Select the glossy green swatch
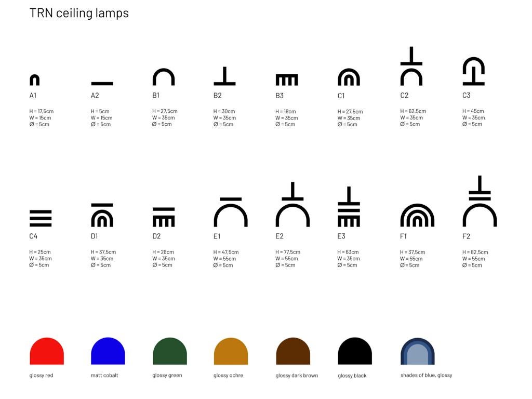Viewport: 532px width, 399px height. coord(170,352)
